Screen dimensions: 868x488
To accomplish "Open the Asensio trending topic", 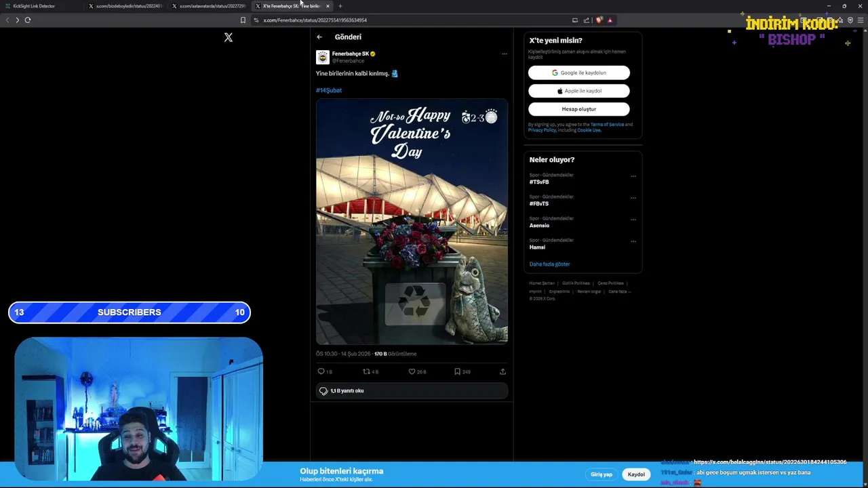I will [539, 226].
